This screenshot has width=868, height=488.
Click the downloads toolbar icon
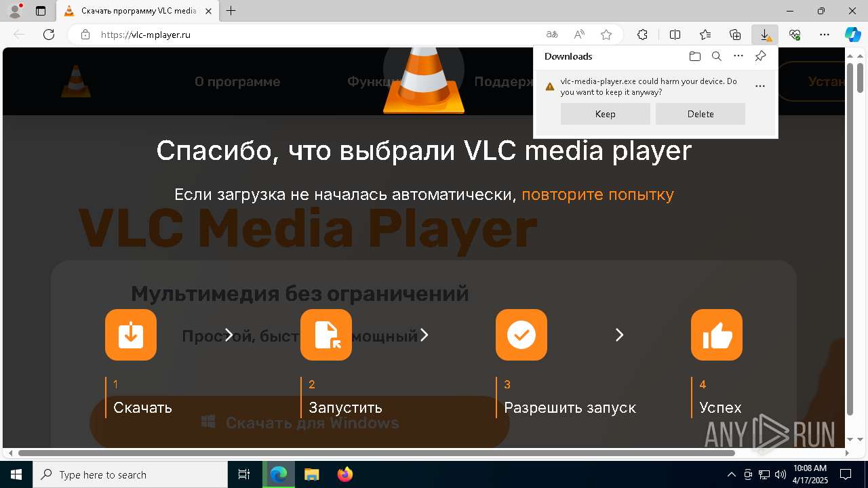(765, 35)
